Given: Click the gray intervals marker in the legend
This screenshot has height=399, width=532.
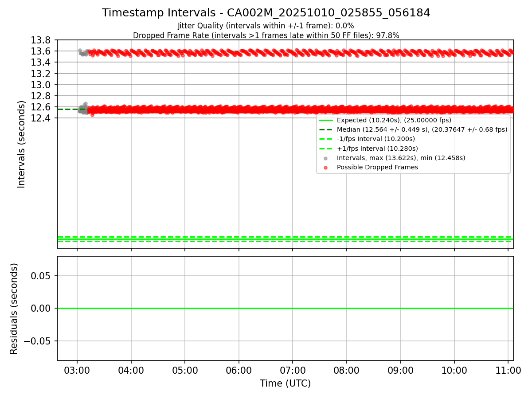Looking at the screenshot, I should [326, 158].
